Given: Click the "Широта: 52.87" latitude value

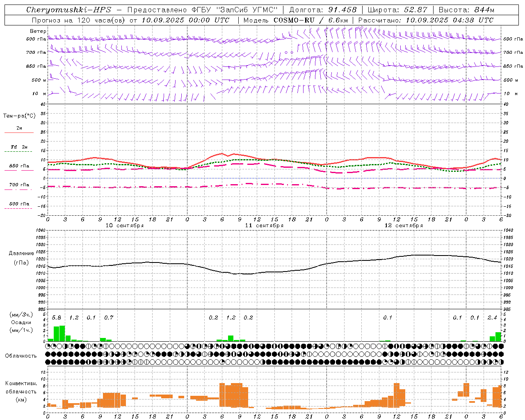Looking at the screenshot, I should [397, 10].
